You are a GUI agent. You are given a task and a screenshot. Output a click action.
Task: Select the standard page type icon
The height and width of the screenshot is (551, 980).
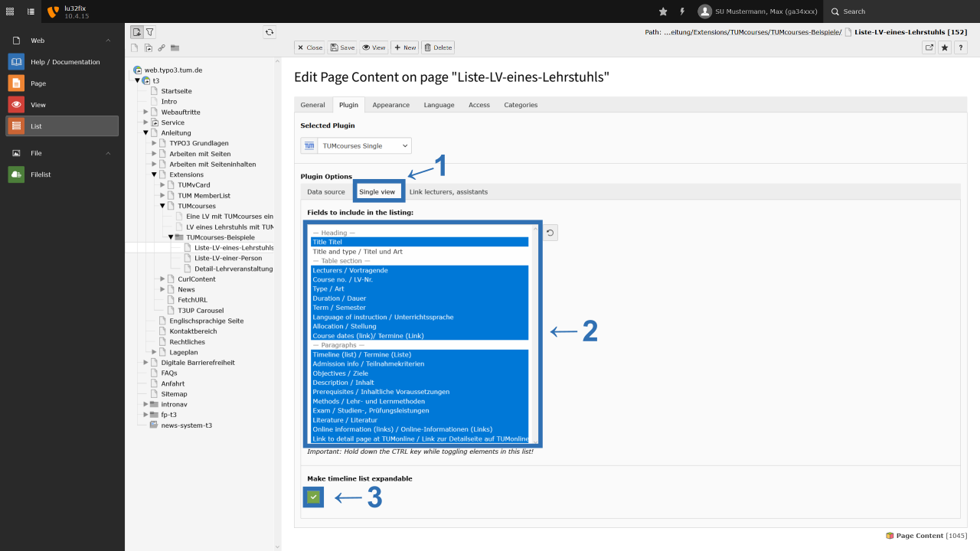point(136,48)
